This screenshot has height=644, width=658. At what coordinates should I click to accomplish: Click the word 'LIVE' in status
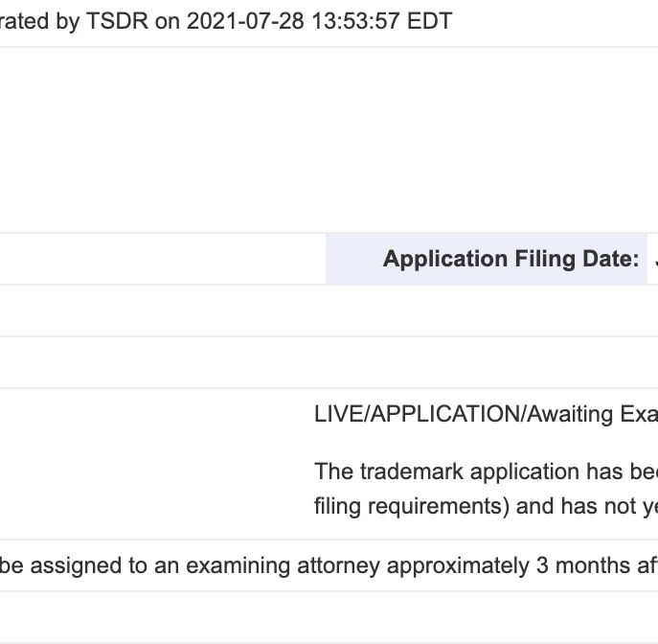click(x=339, y=414)
